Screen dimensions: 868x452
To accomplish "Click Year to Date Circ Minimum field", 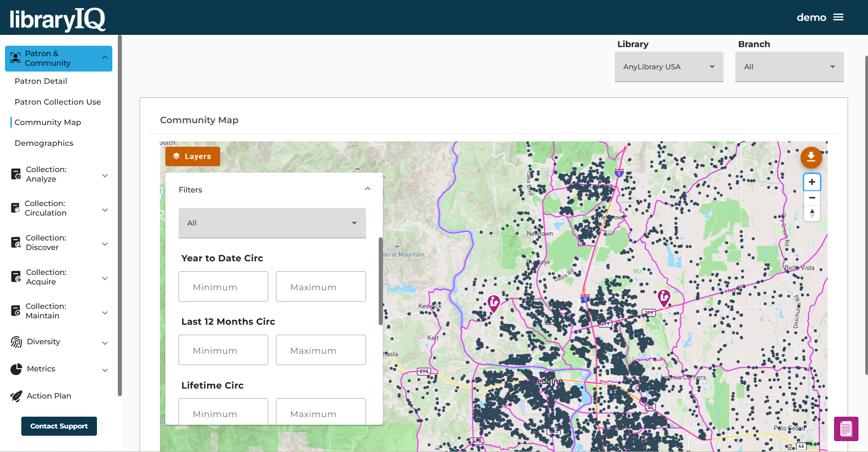I will point(223,287).
